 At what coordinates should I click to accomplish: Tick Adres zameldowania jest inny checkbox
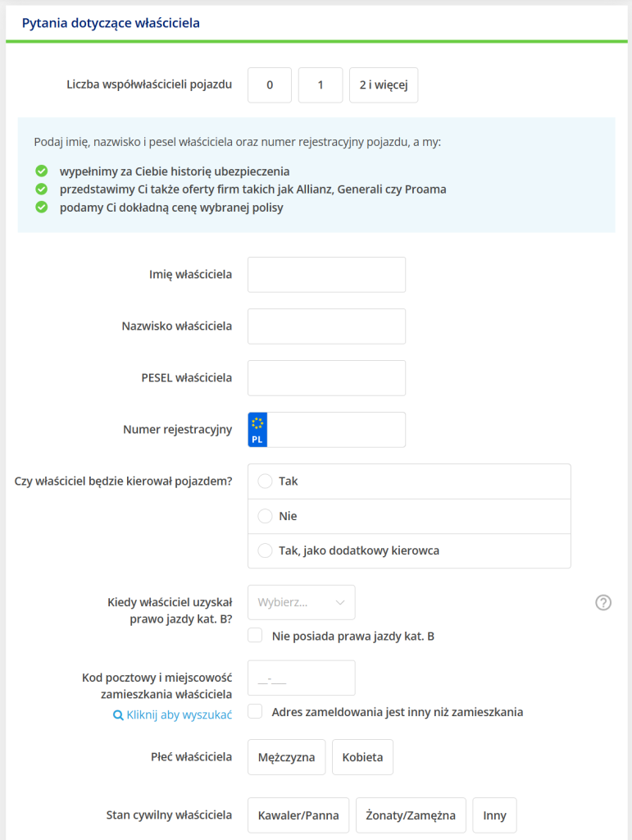click(256, 711)
